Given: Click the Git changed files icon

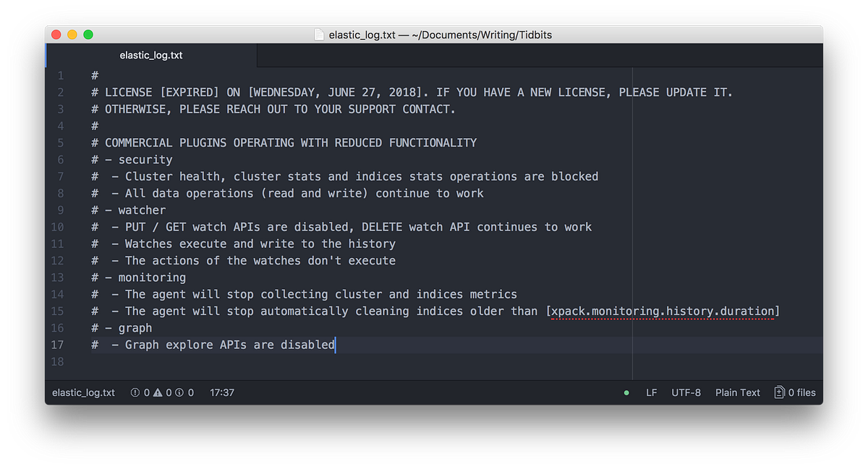Looking at the screenshot, I should pyautogui.click(x=779, y=392).
